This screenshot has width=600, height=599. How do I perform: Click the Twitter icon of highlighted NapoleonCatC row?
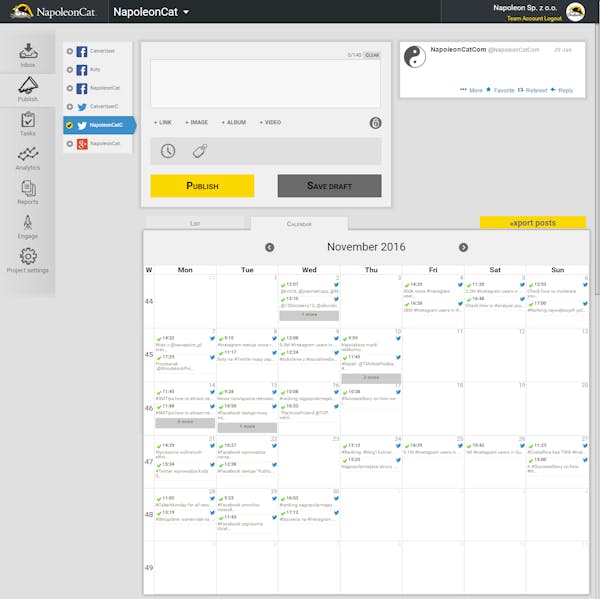tap(82, 125)
